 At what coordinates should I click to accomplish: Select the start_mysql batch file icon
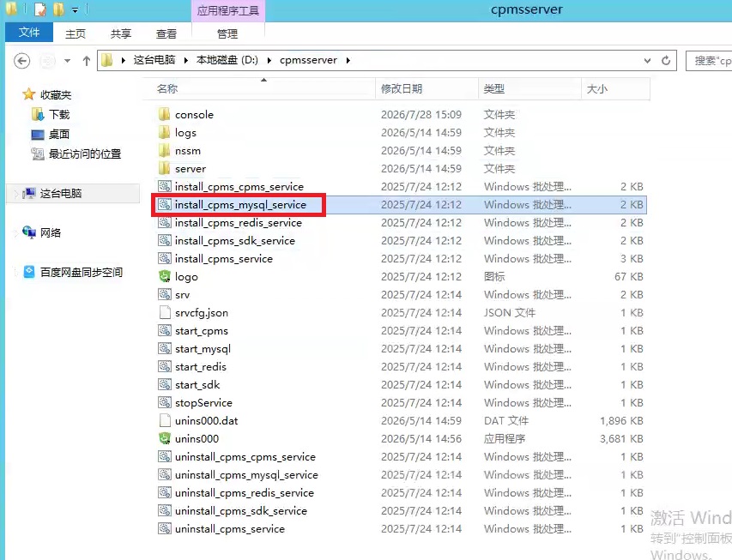[x=164, y=348]
